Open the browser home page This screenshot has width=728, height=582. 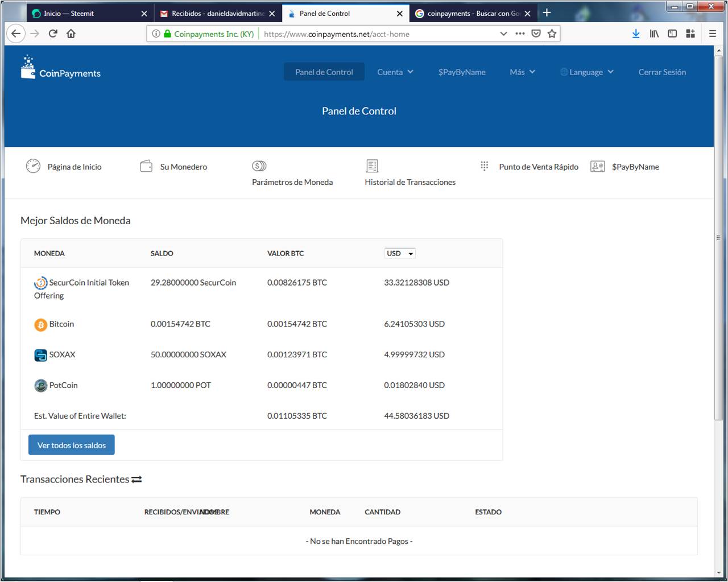pos(71,34)
